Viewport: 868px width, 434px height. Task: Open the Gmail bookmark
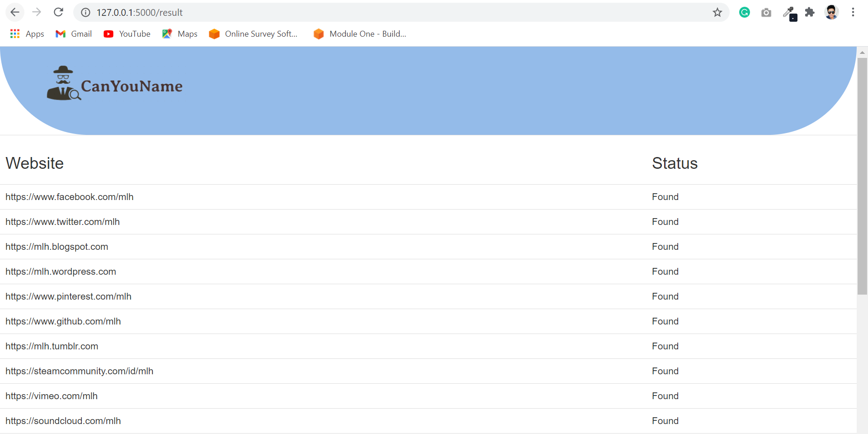pyautogui.click(x=74, y=34)
